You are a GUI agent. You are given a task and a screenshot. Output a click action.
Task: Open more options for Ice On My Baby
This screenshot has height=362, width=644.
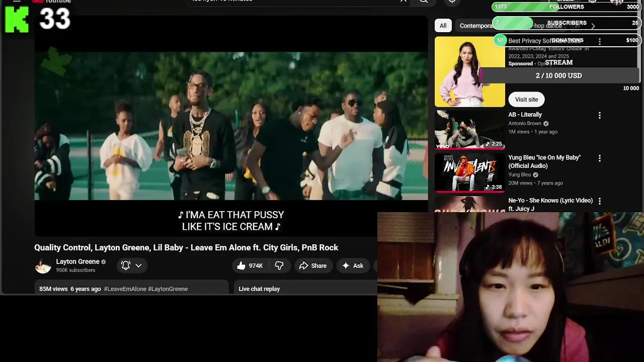(599, 158)
